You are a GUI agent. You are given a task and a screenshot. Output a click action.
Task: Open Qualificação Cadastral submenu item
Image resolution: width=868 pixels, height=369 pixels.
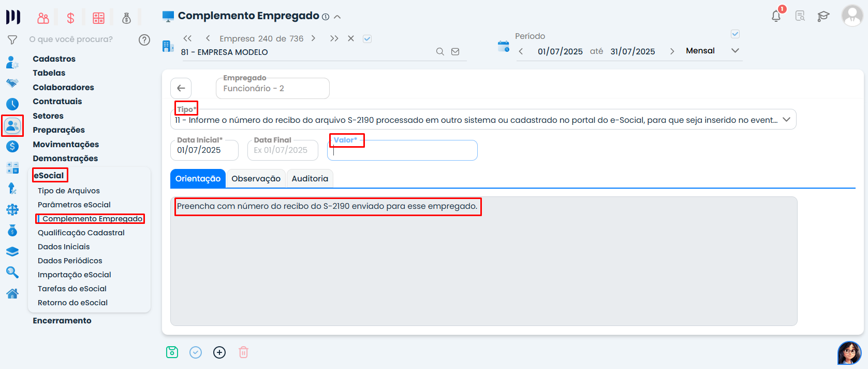[81, 233]
